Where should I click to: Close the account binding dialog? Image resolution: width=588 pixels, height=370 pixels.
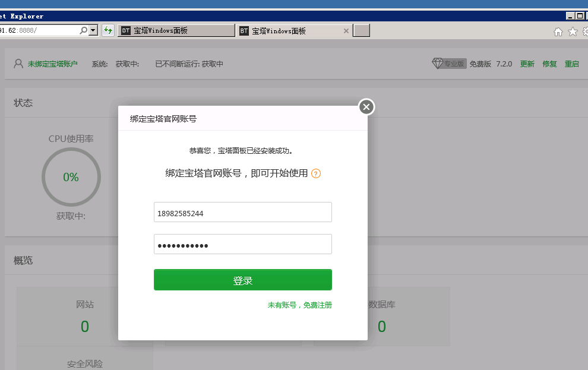click(366, 107)
